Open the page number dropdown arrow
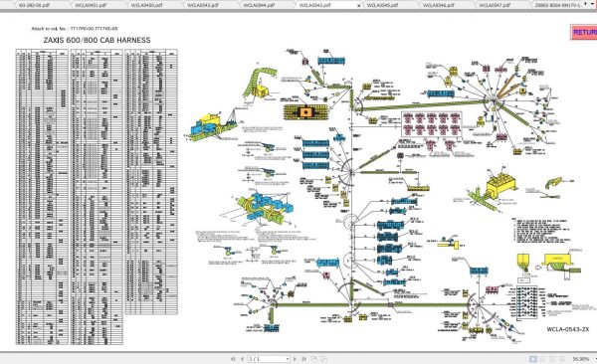The height and width of the screenshot is (364, 597). point(288,359)
